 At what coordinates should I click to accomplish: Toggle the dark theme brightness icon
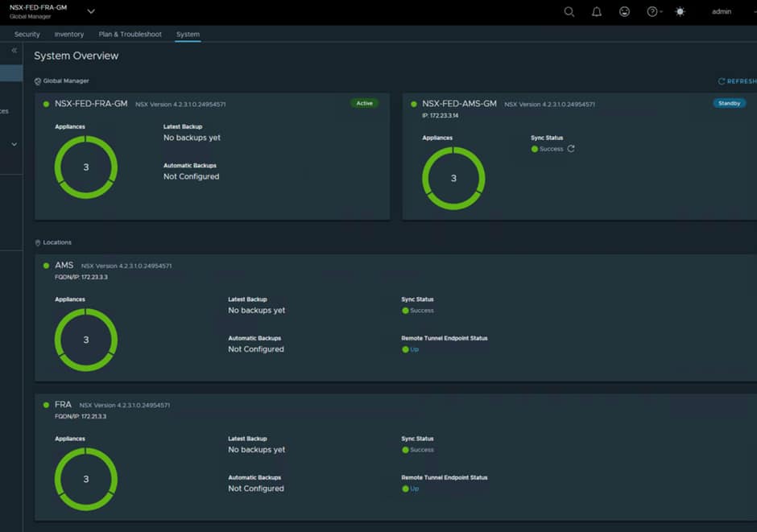coord(680,12)
